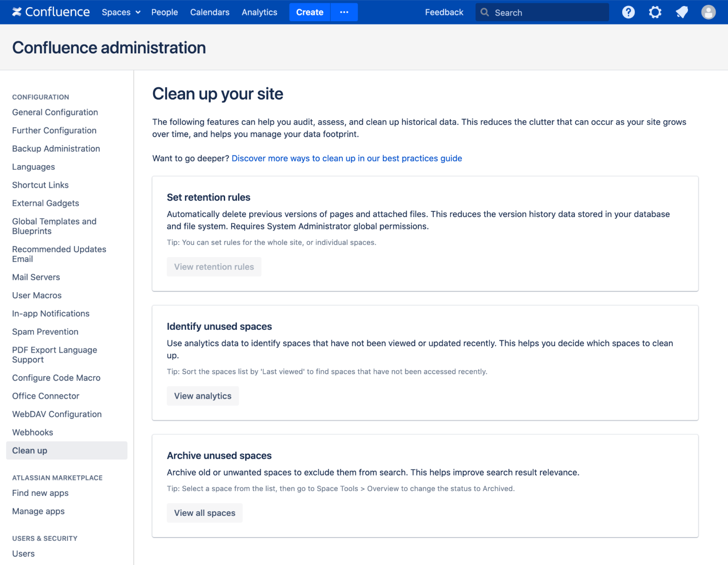Expand the Spaces navigation dropdown

pyautogui.click(x=120, y=12)
